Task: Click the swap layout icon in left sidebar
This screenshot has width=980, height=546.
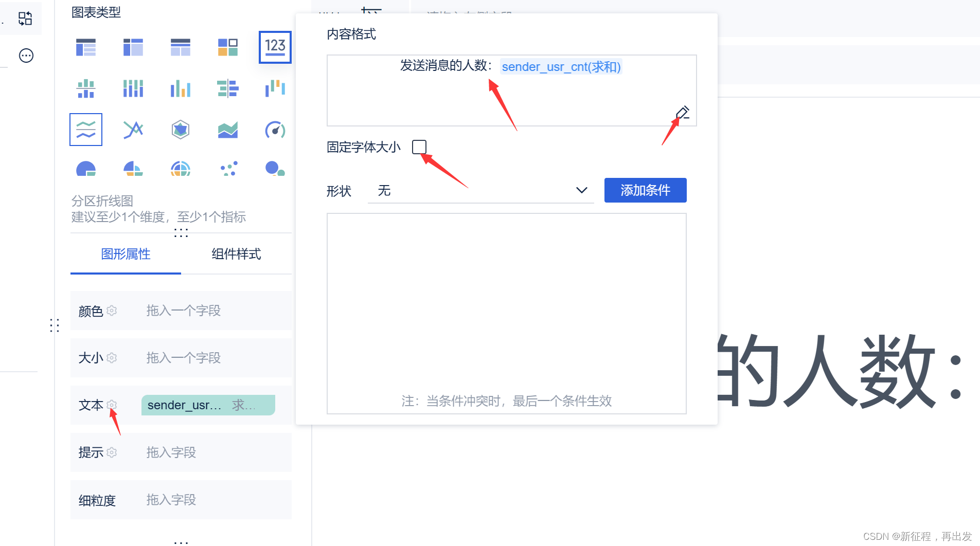Action: [25, 19]
